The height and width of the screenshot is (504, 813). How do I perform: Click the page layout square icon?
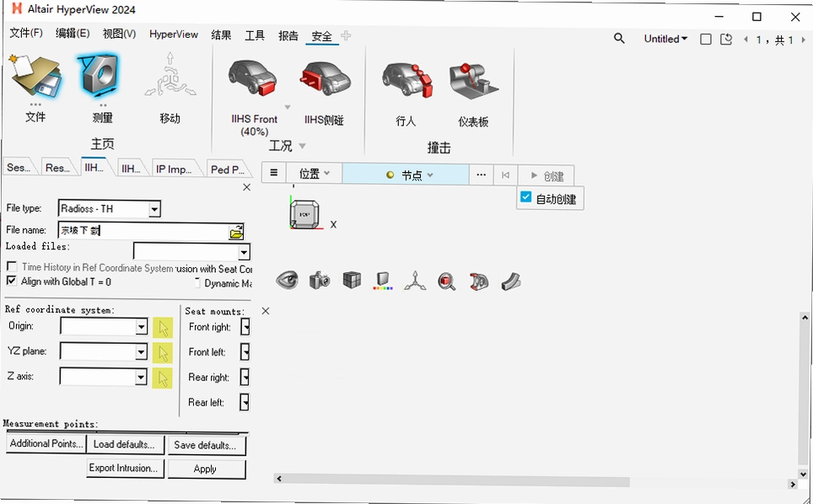[705, 40]
